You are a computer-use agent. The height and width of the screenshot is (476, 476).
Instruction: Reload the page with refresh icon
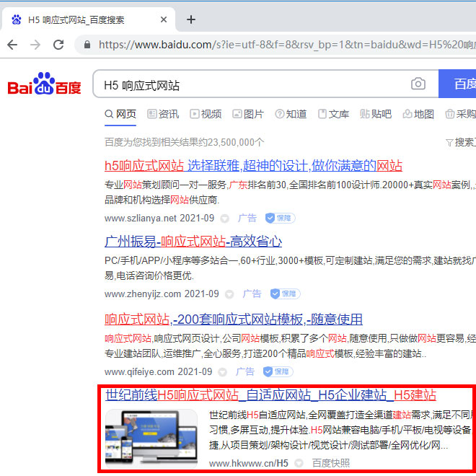click(x=58, y=45)
